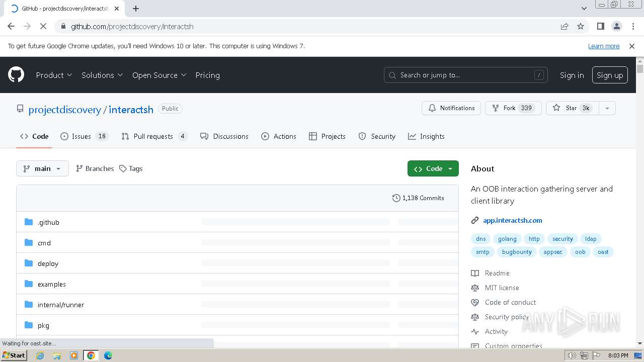Select the dns topic tag

click(x=480, y=239)
